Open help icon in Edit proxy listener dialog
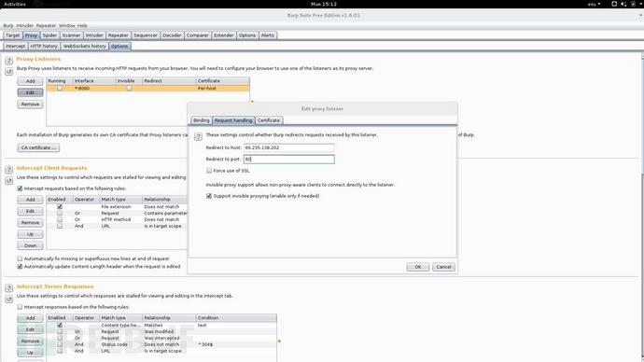Screen dimensions: 644x362 [x=198, y=136]
